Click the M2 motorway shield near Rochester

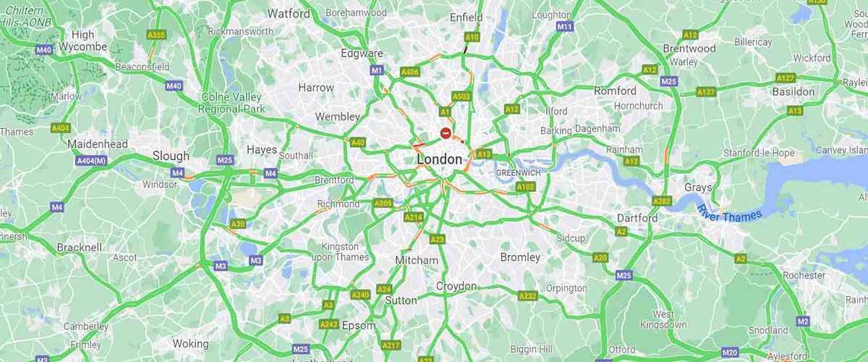pos(803,321)
